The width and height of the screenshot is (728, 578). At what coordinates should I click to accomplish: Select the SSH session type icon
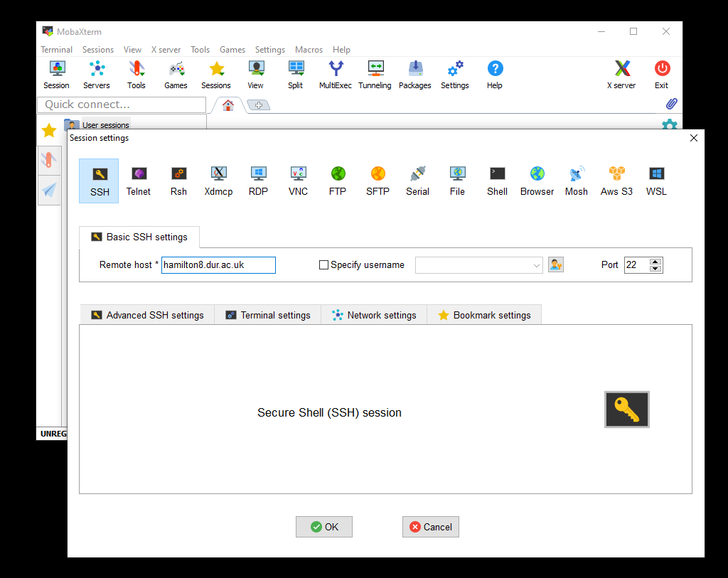tap(99, 181)
